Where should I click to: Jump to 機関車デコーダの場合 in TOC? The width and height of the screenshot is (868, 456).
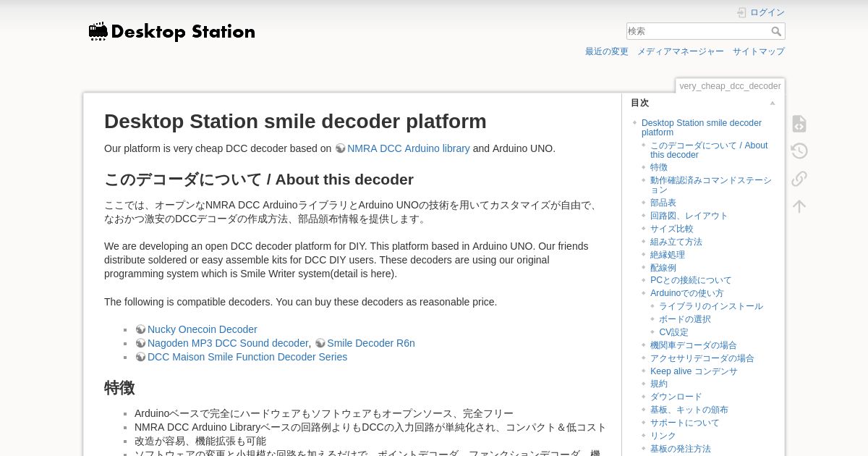coord(694,345)
